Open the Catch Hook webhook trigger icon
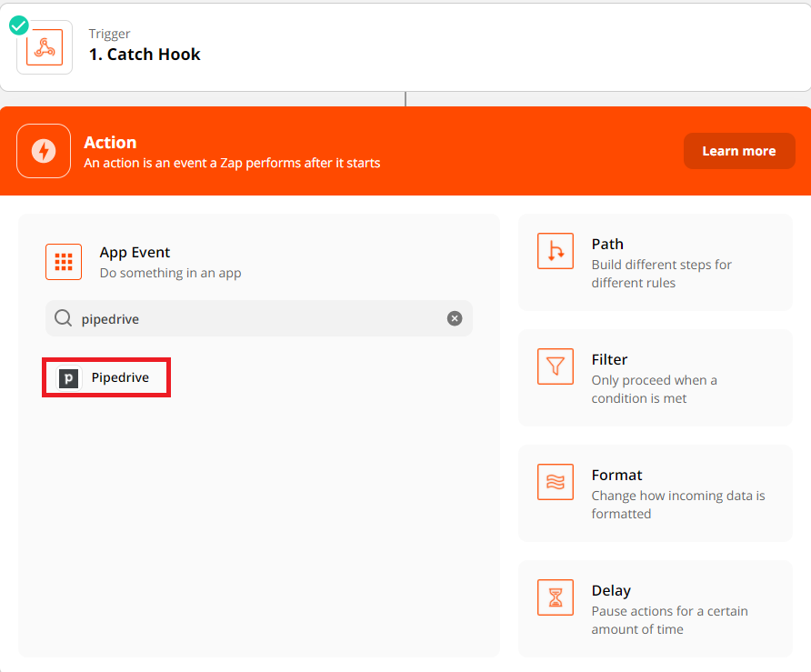The width and height of the screenshot is (811, 672). pos(45,47)
